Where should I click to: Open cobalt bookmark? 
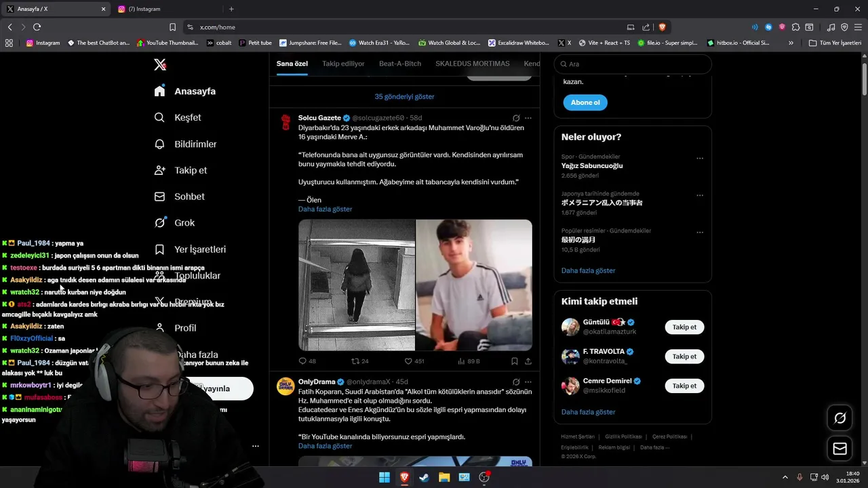tap(219, 43)
